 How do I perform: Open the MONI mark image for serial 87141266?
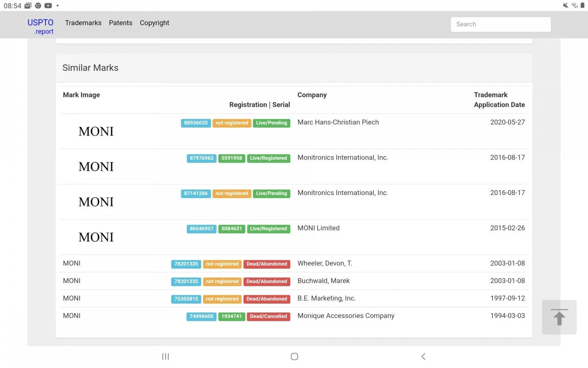point(96,202)
